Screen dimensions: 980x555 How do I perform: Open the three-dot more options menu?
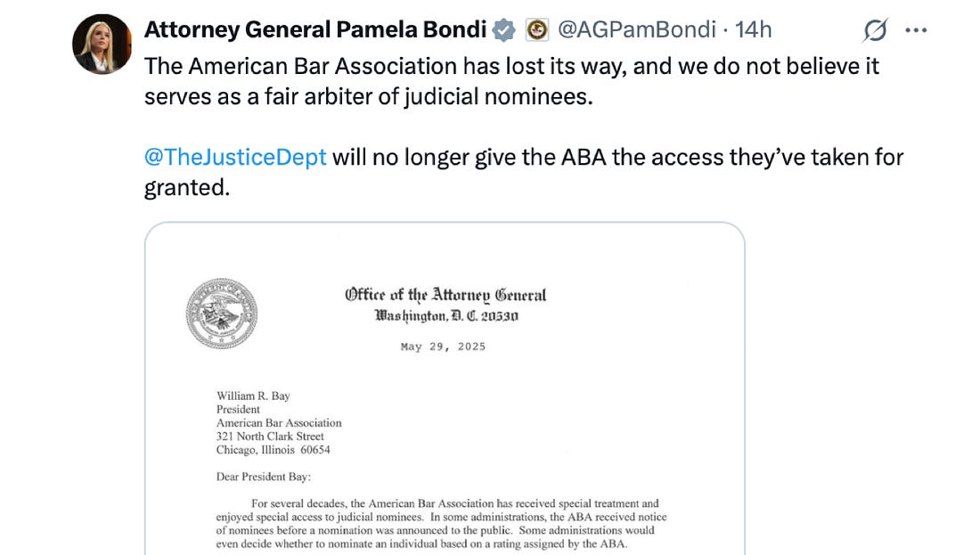coord(916,30)
